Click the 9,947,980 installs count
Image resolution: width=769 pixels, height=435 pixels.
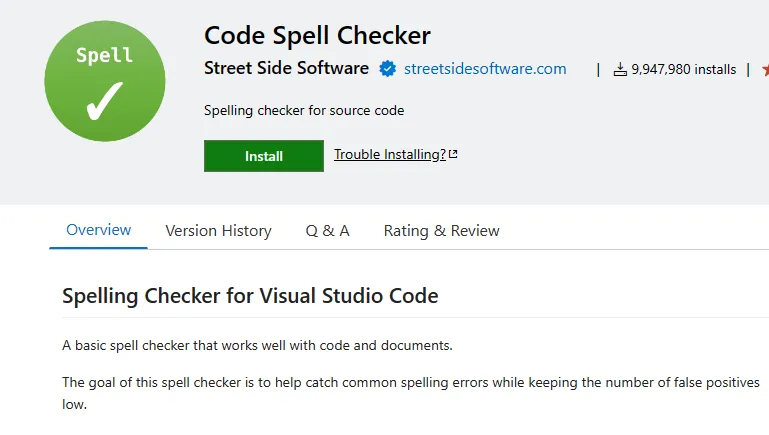pos(683,69)
